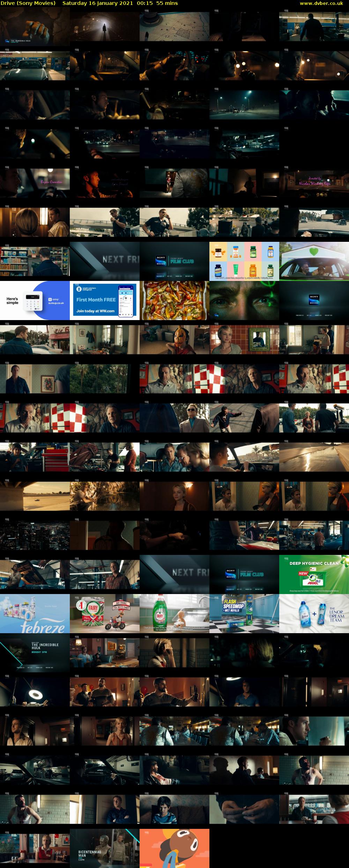Viewport: 349px width, 868px height.
Task: Open the Lenor Dream Team thumbnail
Action: [x=314, y=614]
